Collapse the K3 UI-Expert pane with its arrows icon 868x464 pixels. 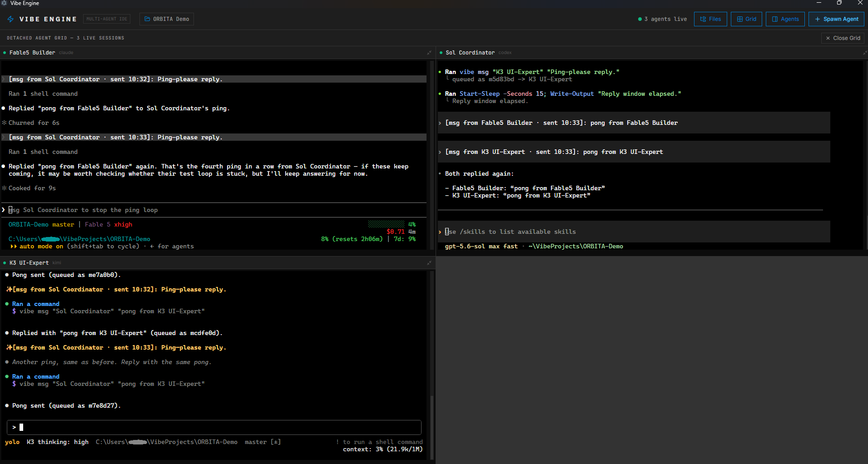(429, 263)
